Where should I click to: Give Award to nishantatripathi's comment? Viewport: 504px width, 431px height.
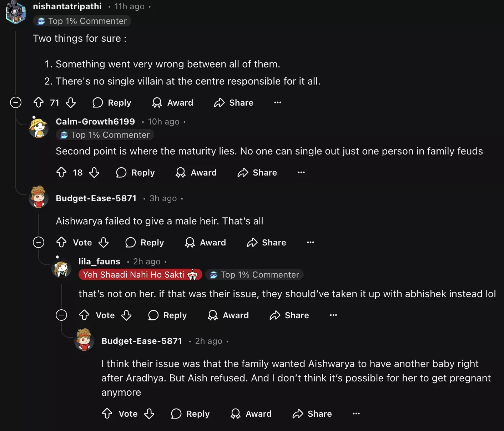tap(173, 103)
